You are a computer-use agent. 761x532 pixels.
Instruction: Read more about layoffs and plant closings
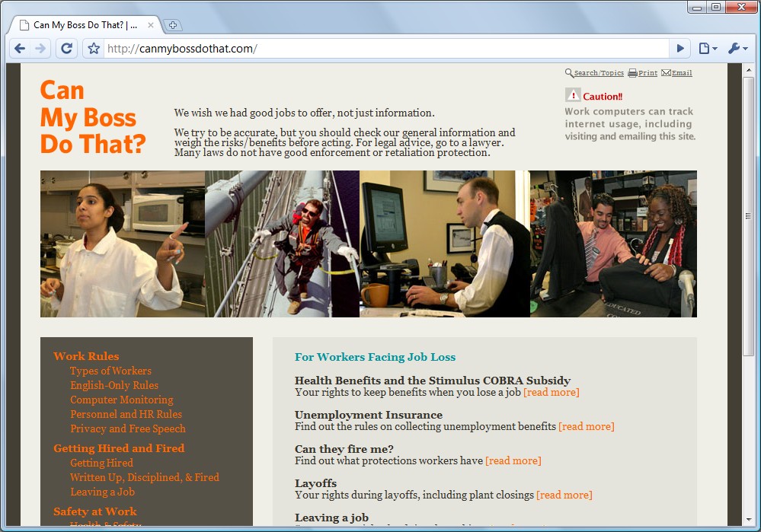coord(564,495)
